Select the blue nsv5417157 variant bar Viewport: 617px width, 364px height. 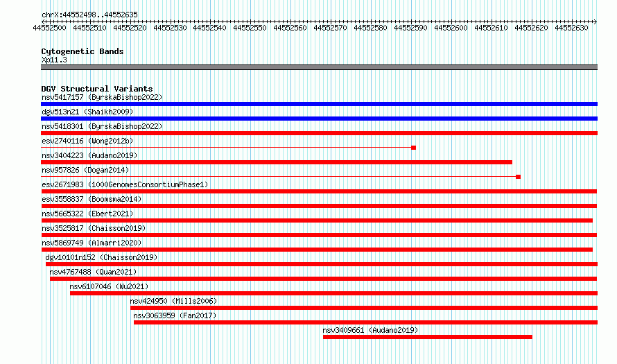319,104
